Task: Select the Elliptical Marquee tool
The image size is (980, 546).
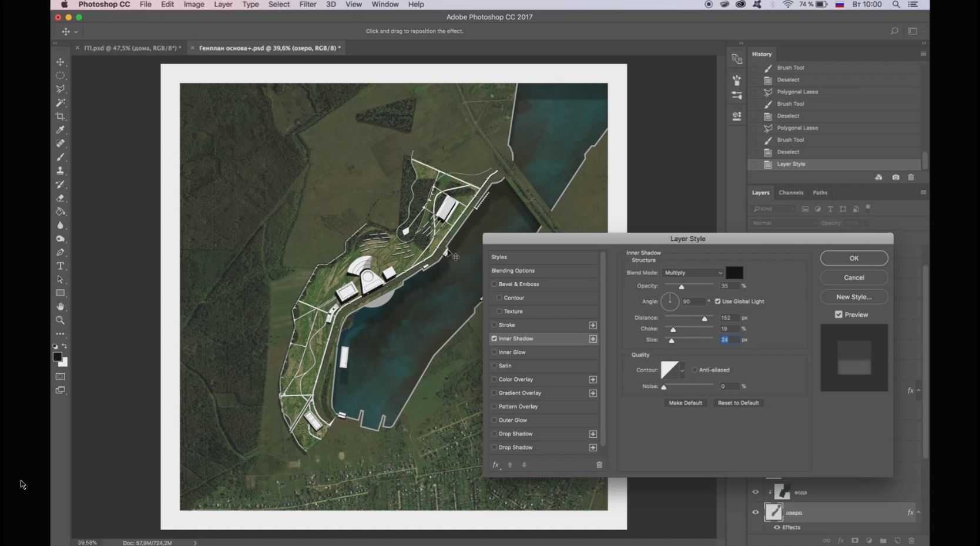Action: point(61,75)
